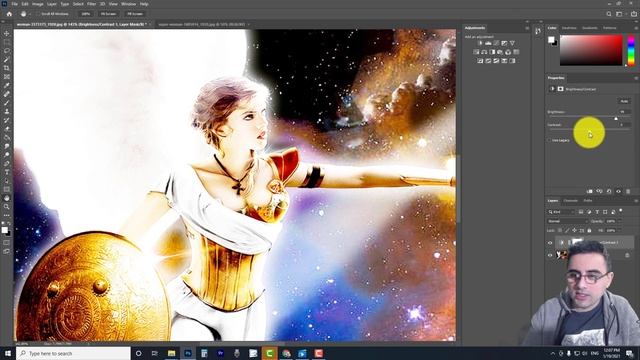Toggle lock all
640x360 pixels.
[589, 231]
